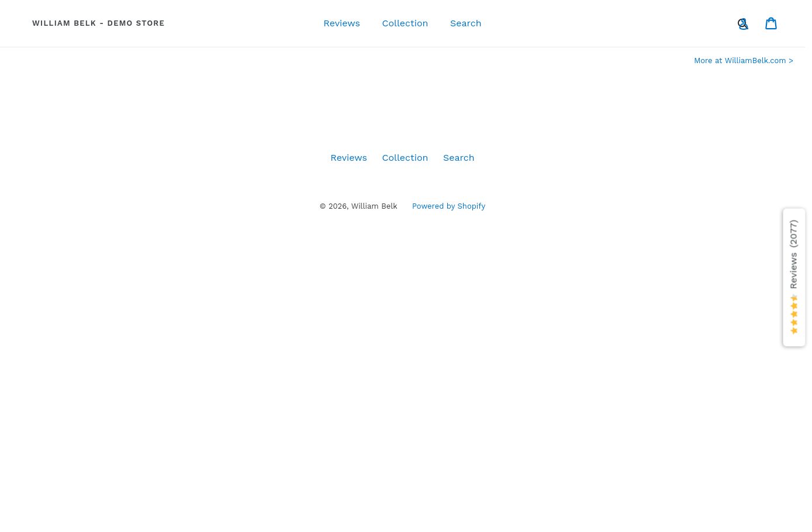Click the footer Search link

click(458, 158)
